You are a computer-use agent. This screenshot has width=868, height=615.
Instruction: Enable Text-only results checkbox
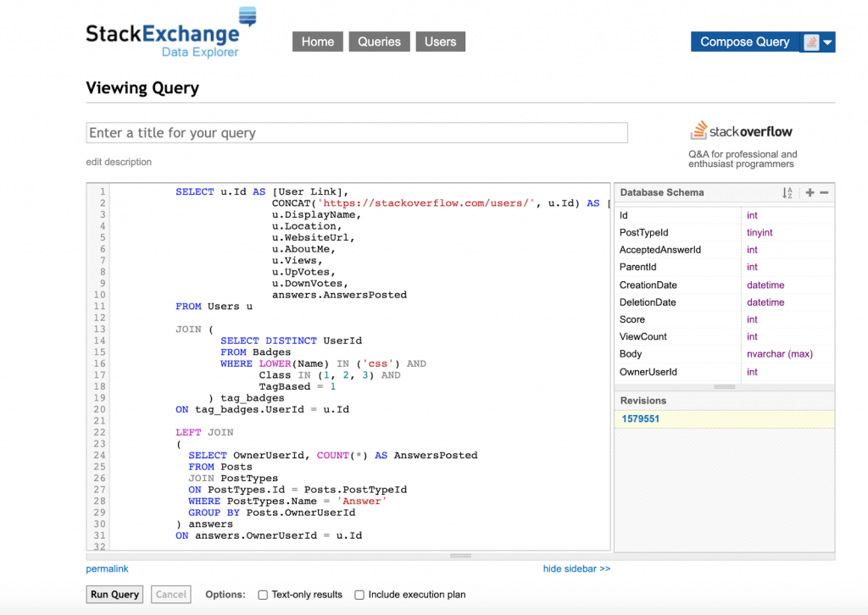click(x=263, y=595)
